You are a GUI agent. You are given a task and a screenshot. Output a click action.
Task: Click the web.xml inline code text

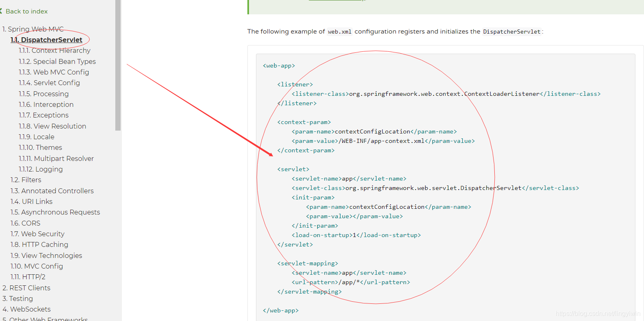340,32
